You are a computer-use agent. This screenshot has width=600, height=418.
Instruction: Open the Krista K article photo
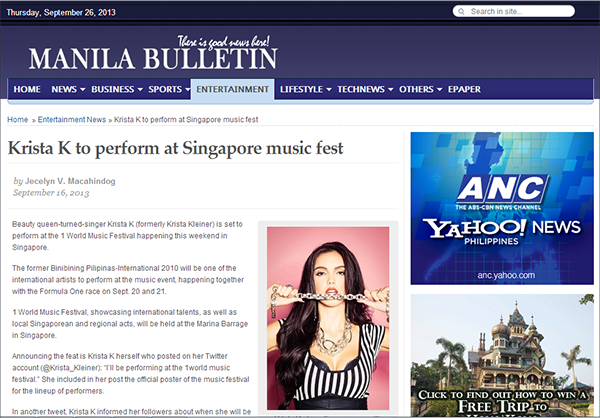pos(328,318)
